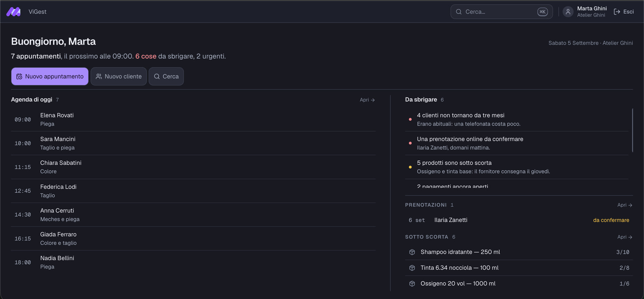Click the magnifier icon in the top search field
This screenshot has height=299, width=644.
pos(459,12)
